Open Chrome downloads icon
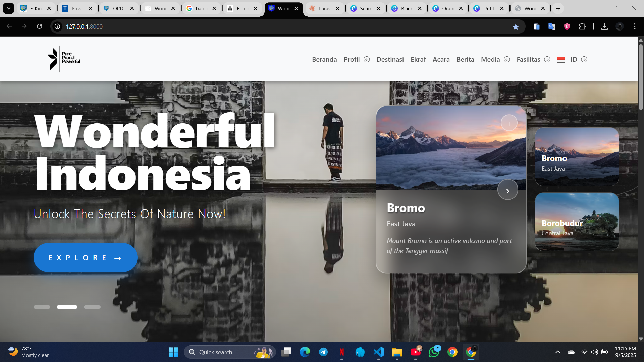644x362 pixels. point(604,26)
